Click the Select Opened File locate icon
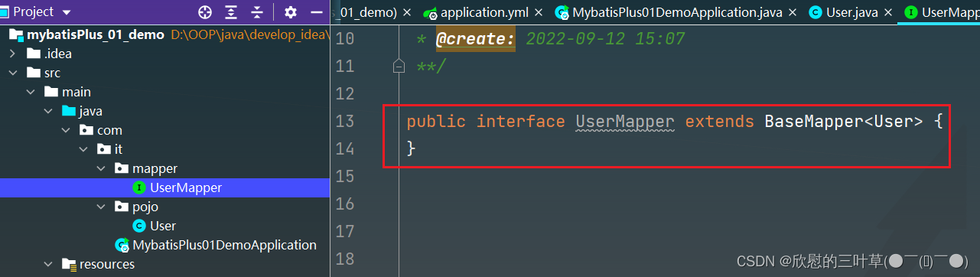Image resolution: width=980 pixels, height=277 pixels. 204,12
